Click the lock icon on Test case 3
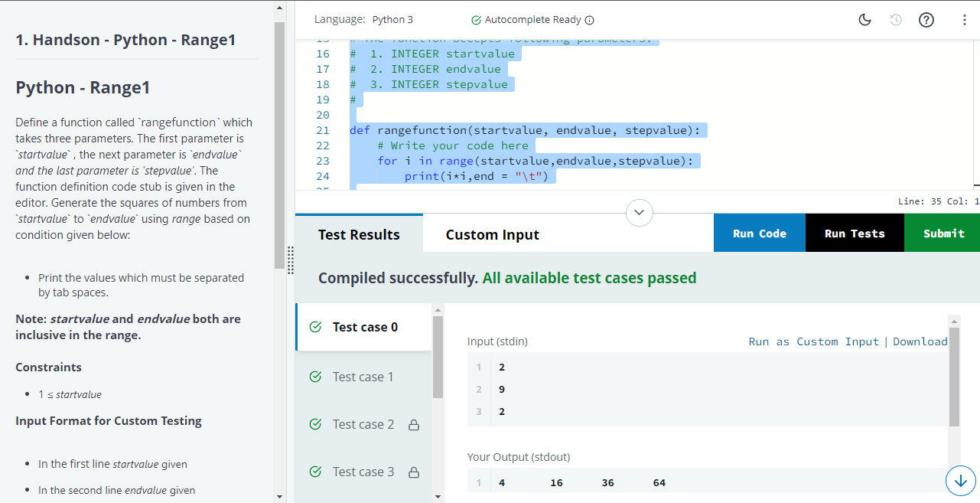Screen dimensions: 980x503 414,472
